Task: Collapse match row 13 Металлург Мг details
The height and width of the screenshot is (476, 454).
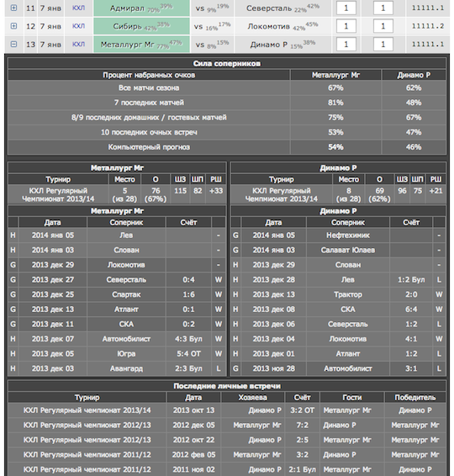Action: [13, 45]
